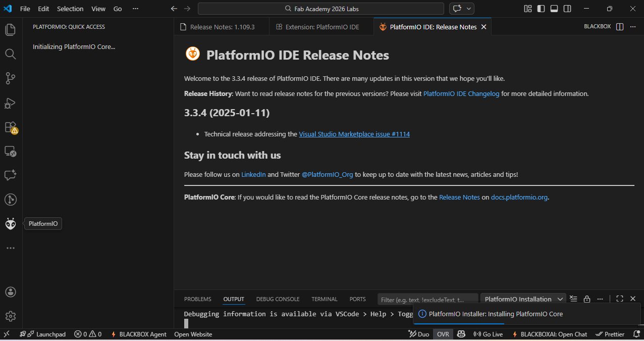The image size is (644, 341).
Task: Toggle secondary side bar visibility
Action: (x=567, y=9)
